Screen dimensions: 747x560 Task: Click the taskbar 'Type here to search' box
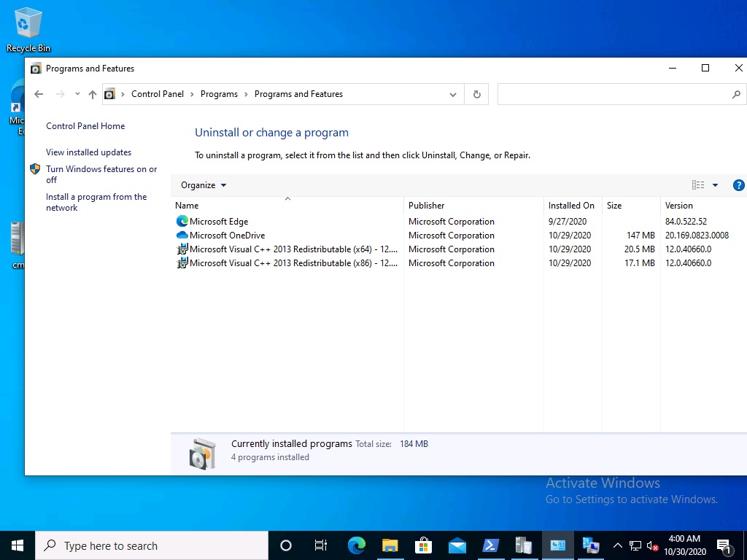(152, 545)
